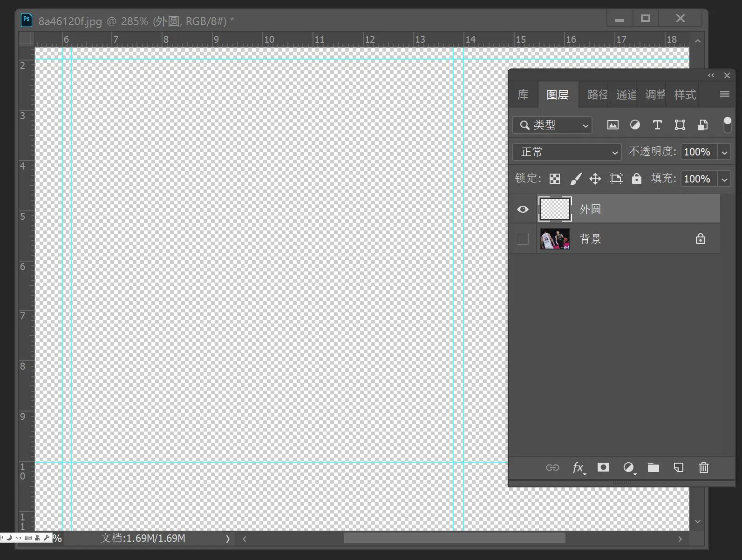742x560 pixels.
Task: Click the 不透明度 opacity label
Action: click(x=652, y=152)
